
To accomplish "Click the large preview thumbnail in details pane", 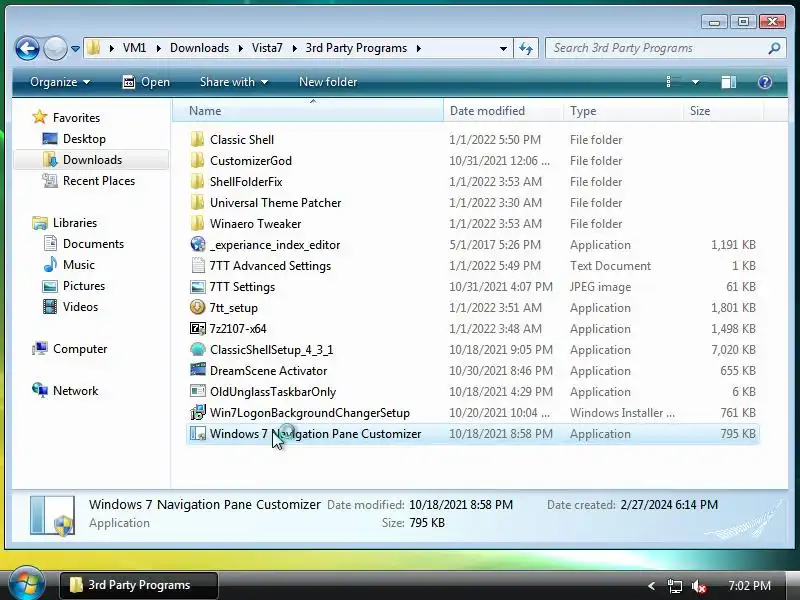I will pyautogui.click(x=53, y=515).
